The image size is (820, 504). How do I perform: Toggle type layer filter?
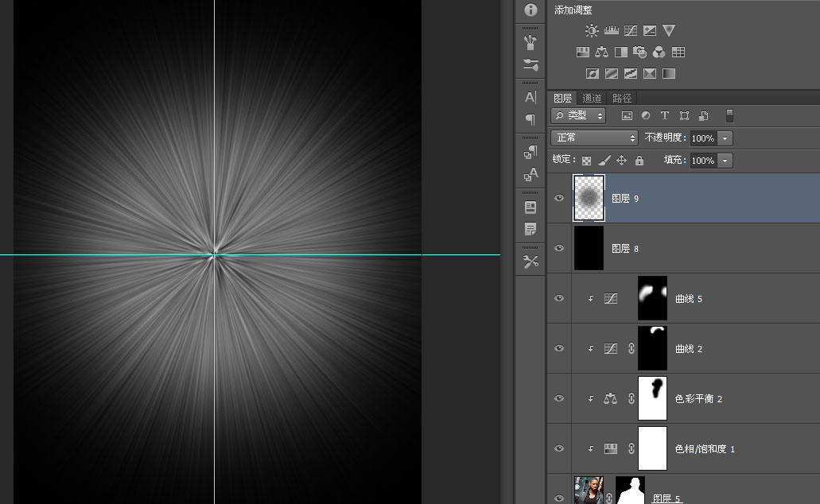click(x=665, y=115)
